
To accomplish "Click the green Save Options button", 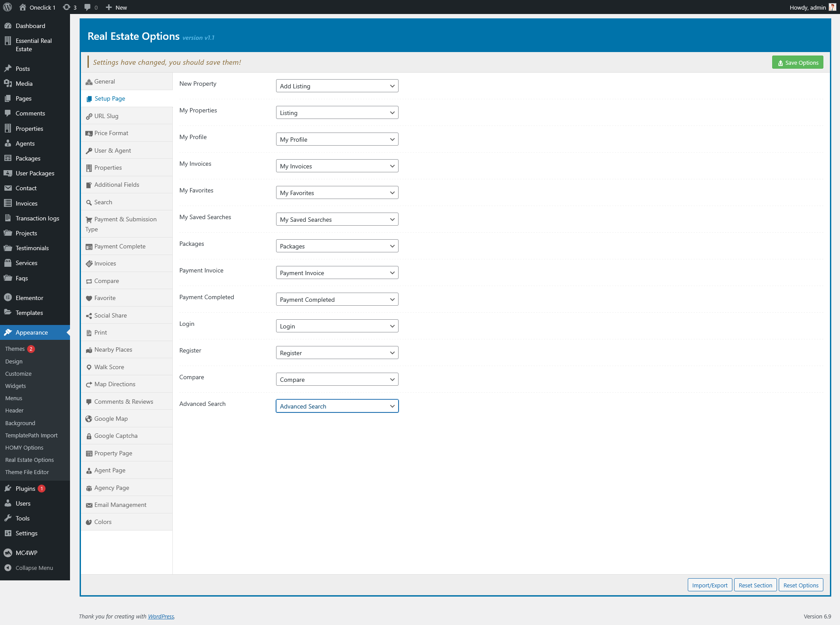I will click(798, 63).
